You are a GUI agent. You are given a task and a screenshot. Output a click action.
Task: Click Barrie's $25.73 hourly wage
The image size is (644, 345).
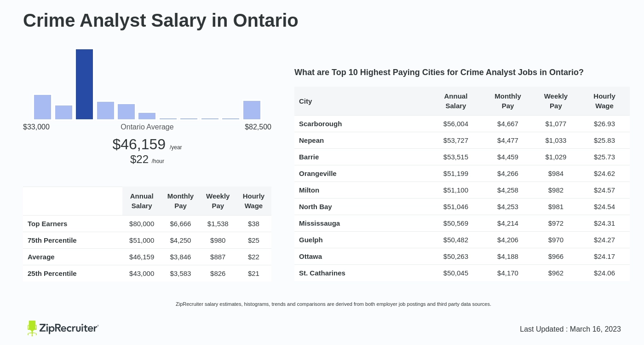coord(604,157)
